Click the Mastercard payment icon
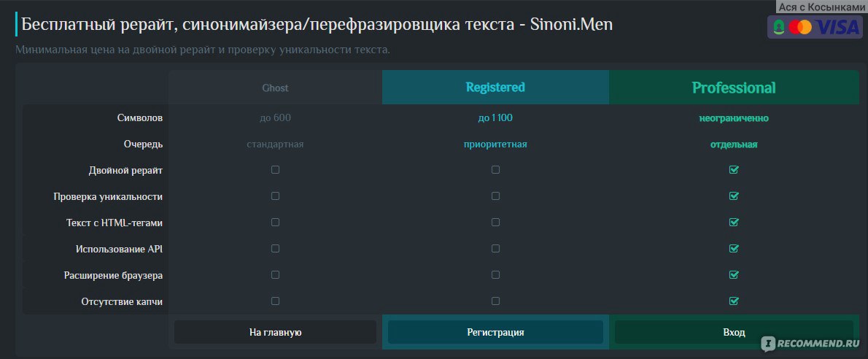 [x=800, y=26]
